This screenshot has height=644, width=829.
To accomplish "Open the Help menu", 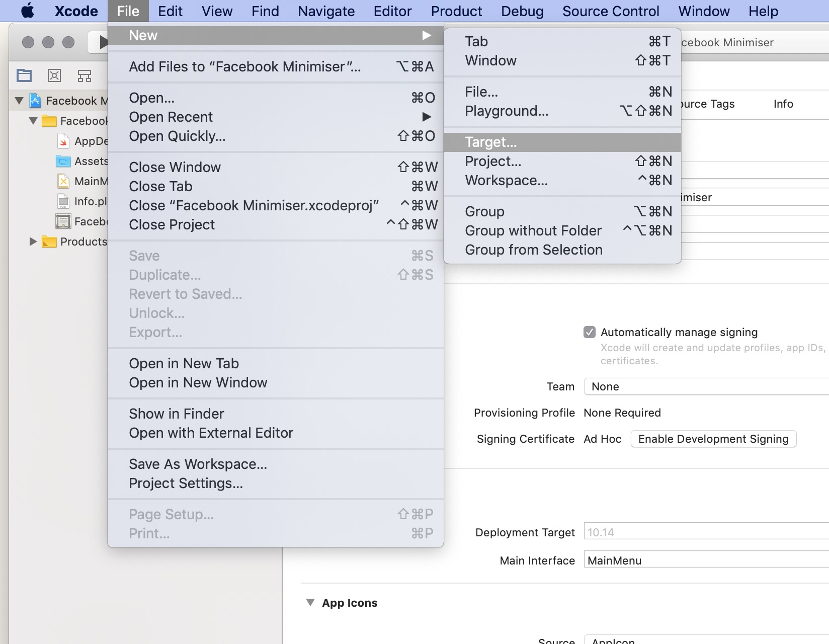I will [x=763, y=11].
